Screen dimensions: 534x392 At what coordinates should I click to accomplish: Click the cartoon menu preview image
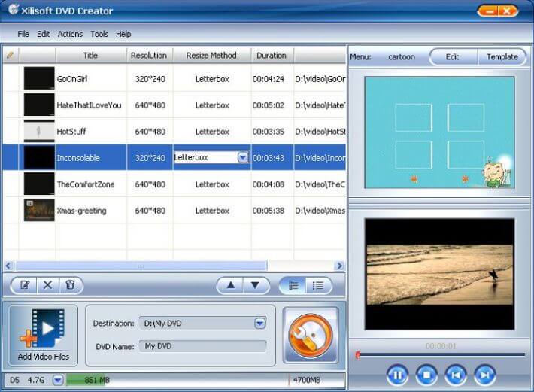[x=439, y=132]
